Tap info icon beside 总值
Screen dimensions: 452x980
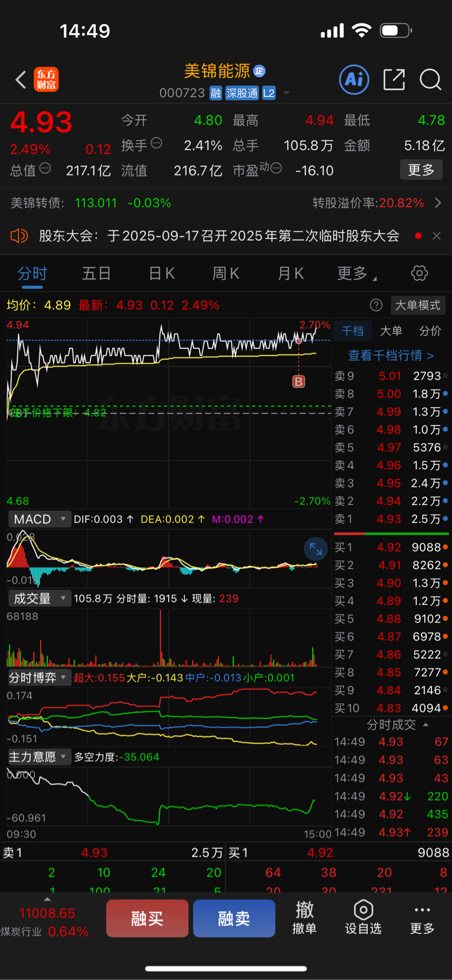point(45,168)
